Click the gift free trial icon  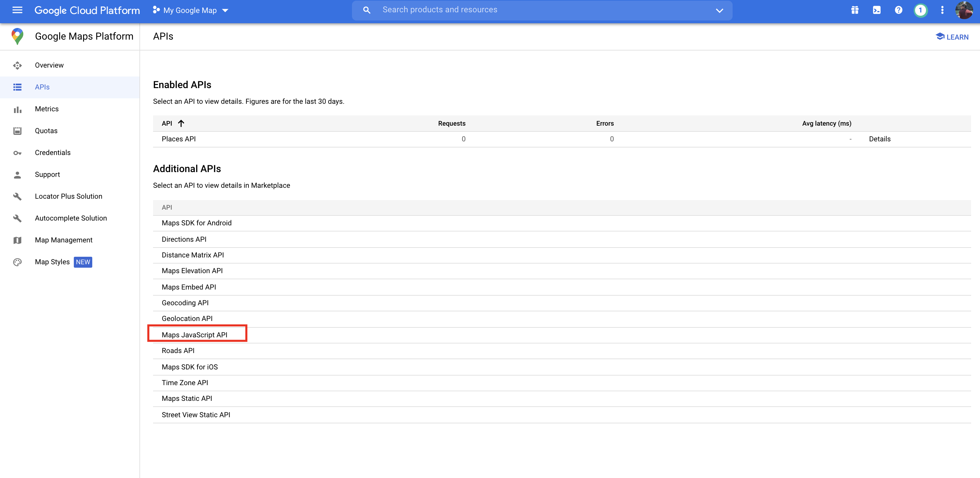pos(855,10)
